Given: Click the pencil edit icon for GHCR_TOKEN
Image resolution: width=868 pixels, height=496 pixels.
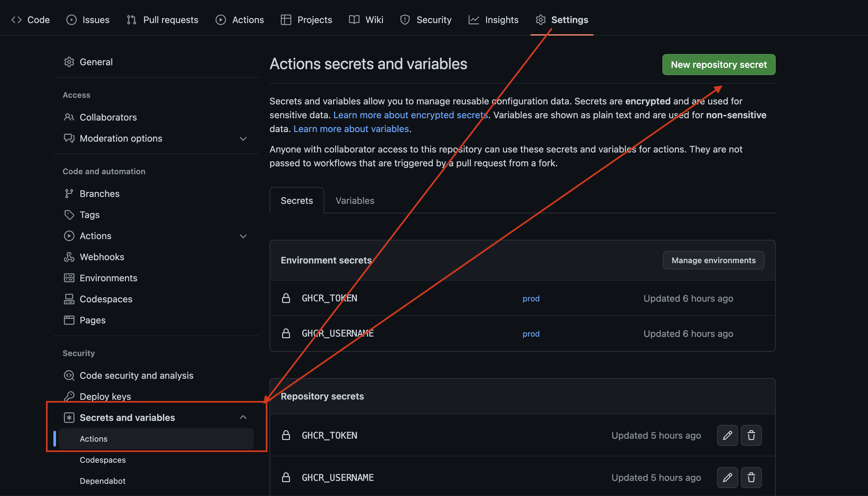Looking at the screenshot, I should tap(727, 435).
